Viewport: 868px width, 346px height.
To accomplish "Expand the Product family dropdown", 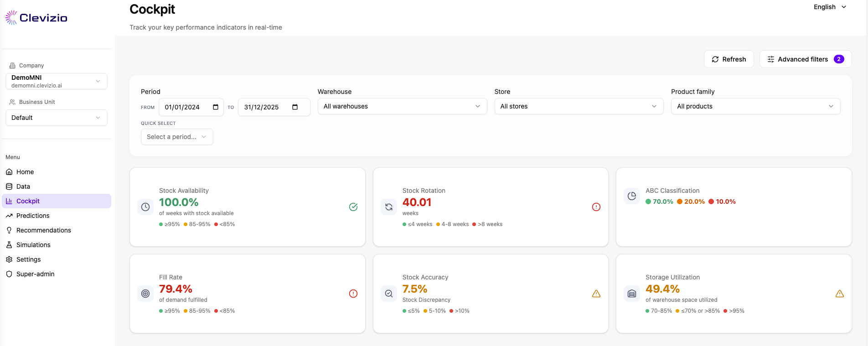I will pyautogui.click(x=755, y=106).
